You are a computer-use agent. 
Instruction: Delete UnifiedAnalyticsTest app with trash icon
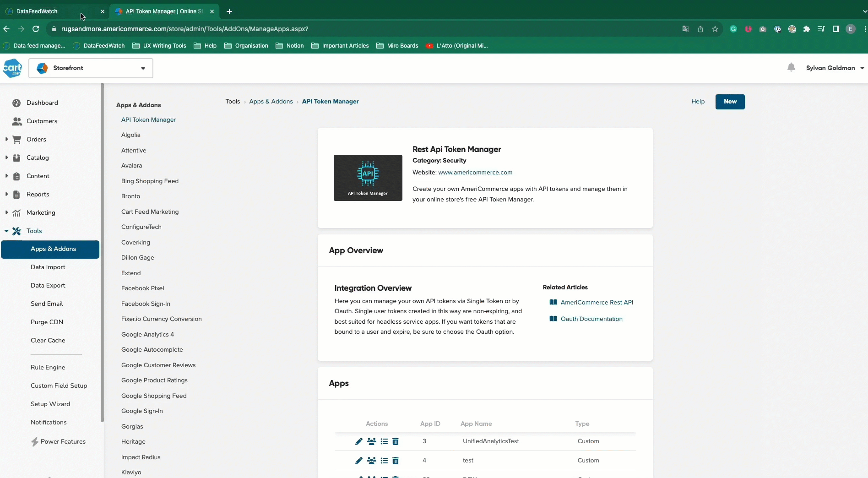396,441
